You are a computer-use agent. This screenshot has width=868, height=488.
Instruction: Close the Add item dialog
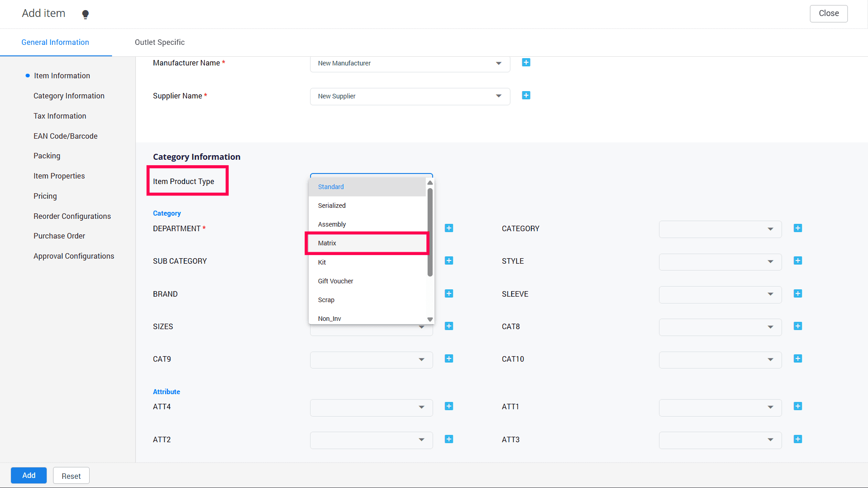click(x=829, y=13)
